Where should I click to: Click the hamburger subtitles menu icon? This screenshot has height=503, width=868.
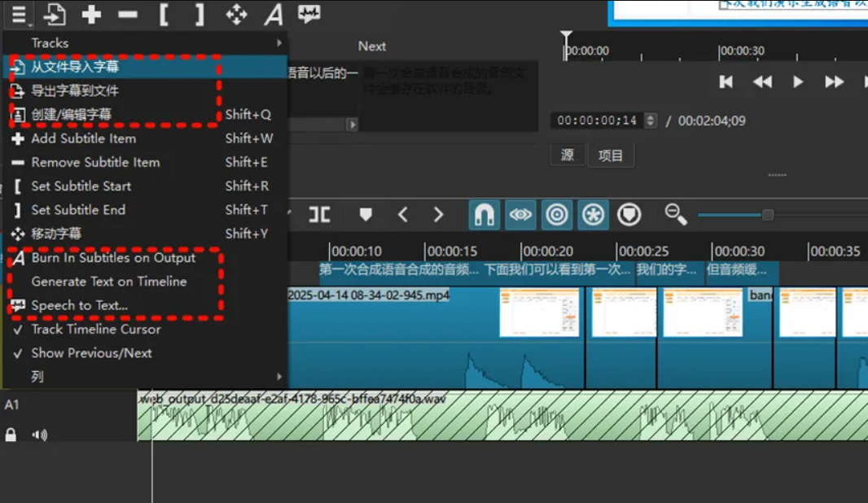point(19,15)
